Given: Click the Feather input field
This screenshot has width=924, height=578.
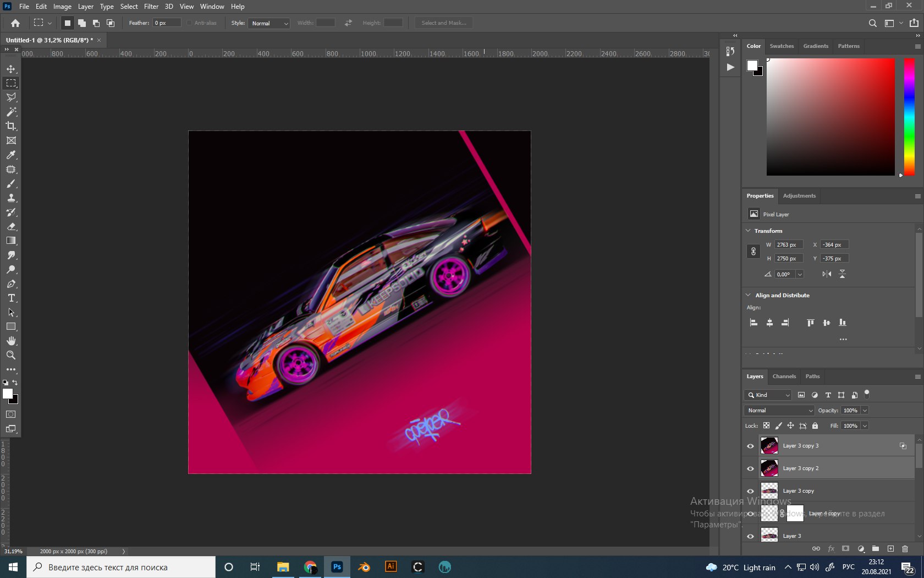Looking at the screenshot, I should click(x=167, y=23).
